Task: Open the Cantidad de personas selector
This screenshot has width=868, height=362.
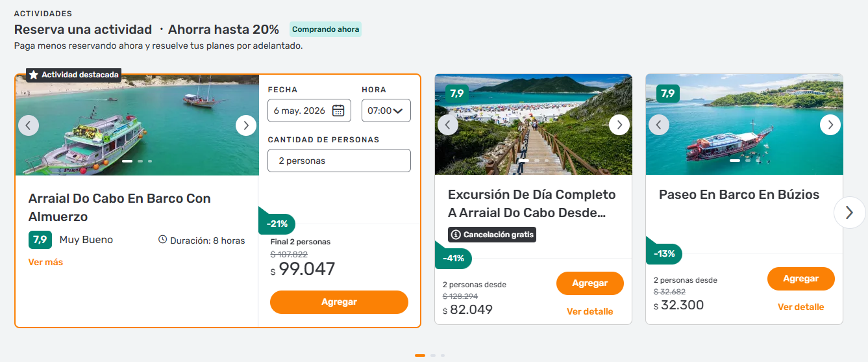Action: [x=339, y=161]
